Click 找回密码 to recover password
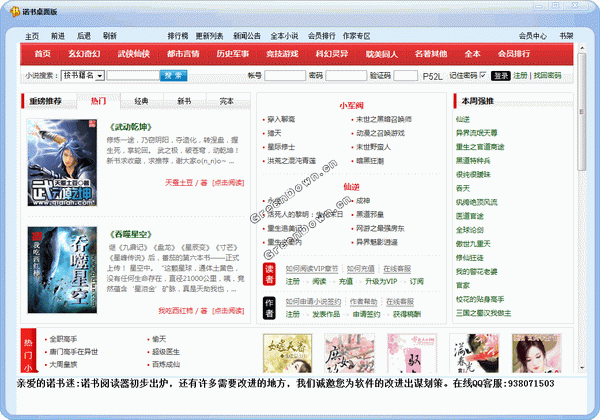Screen dimensions: 600x420 (x=548, y=75)
